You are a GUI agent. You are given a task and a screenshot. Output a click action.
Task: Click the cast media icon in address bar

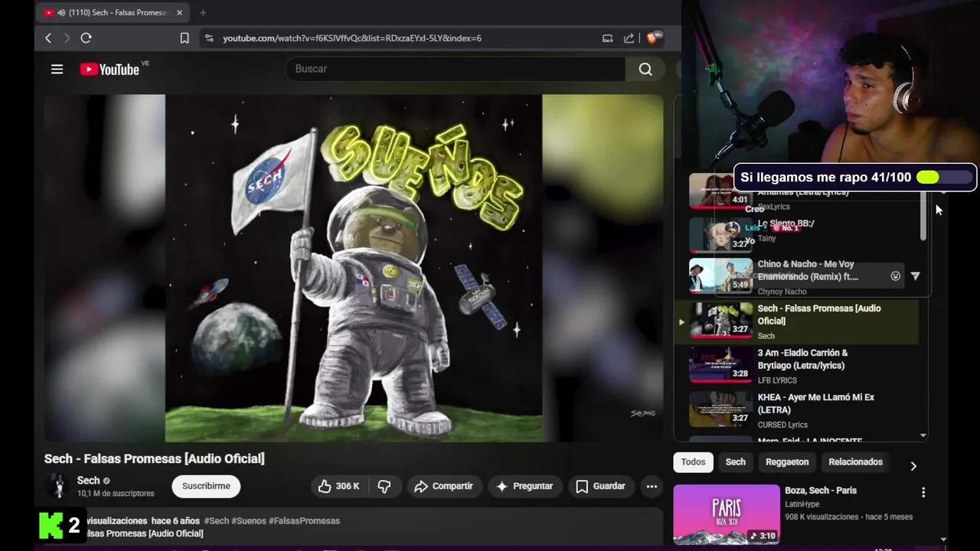(607, 38)
